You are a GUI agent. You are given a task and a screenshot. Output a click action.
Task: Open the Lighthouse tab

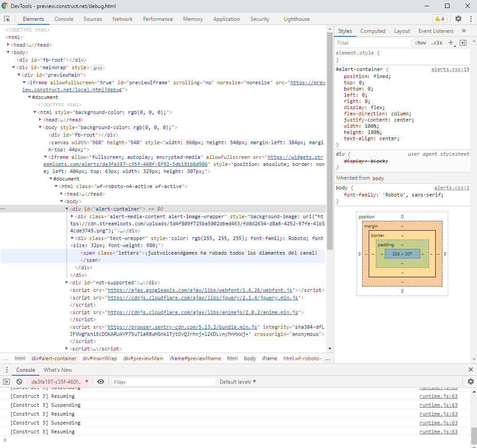point(296,19)
